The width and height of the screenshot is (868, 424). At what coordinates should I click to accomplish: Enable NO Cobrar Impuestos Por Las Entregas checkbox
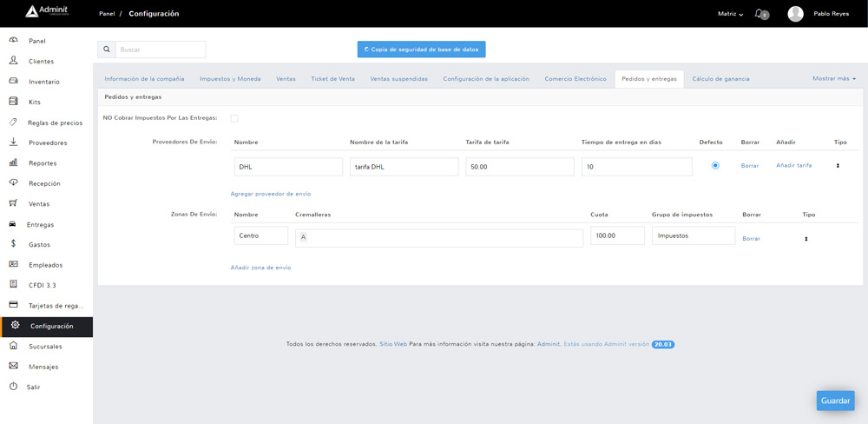(x=234, y=118)
